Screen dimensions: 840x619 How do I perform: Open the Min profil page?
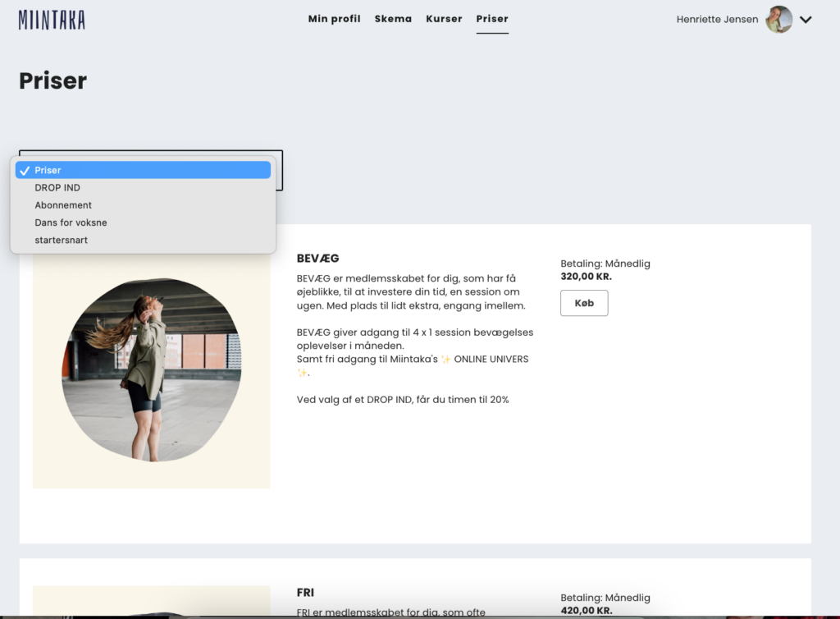pyautogui.click(x=334, y=19)
